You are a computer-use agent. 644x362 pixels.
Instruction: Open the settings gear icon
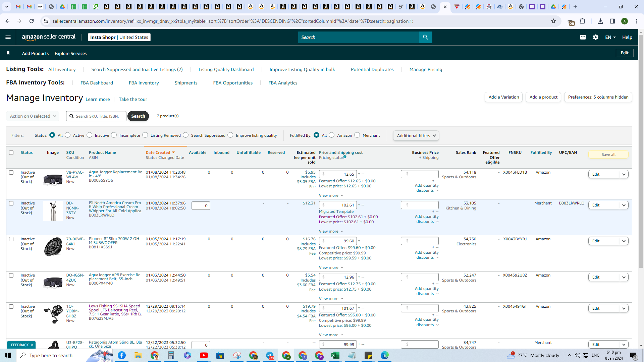[x=596, y=37]
